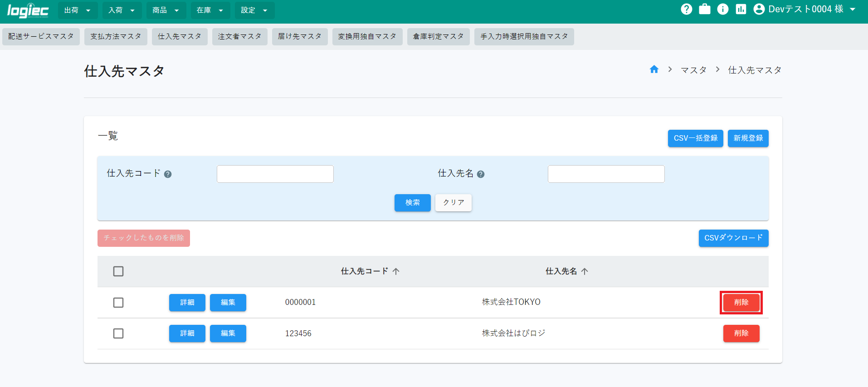Open the information icon in the header
Image resolution: width=868 pixels, height=387 pixels.
[x=723, y=9]
